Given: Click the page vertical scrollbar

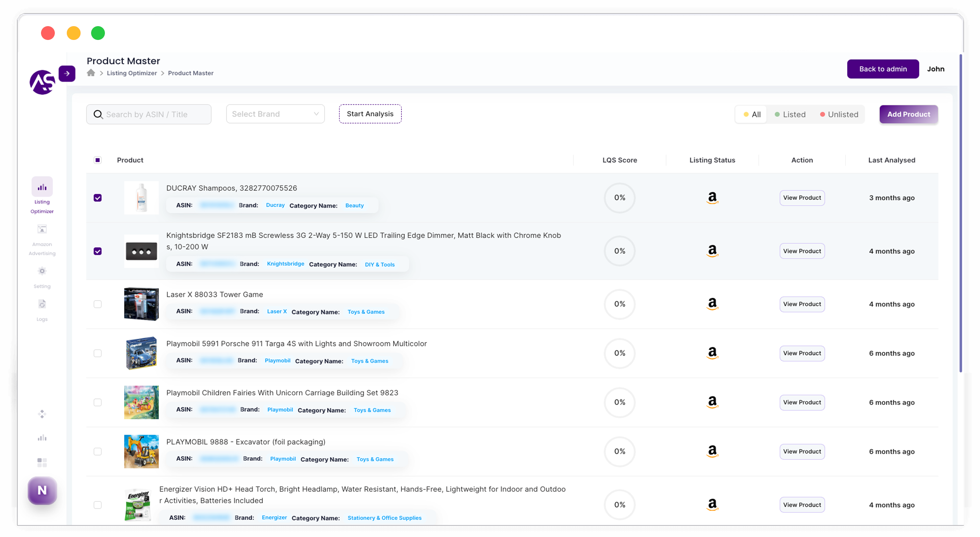Looking at the screenshot, I should [x=961, y=213].
